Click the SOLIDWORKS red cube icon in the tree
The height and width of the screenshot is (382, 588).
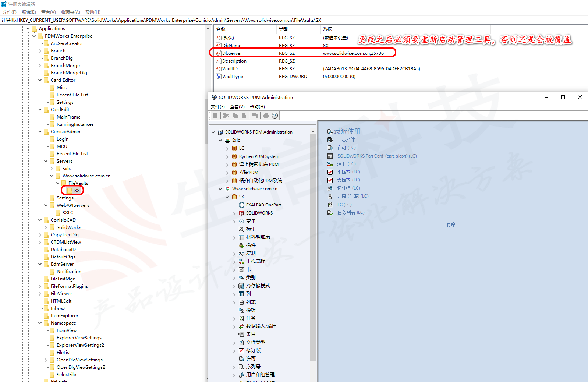(241, 213)
